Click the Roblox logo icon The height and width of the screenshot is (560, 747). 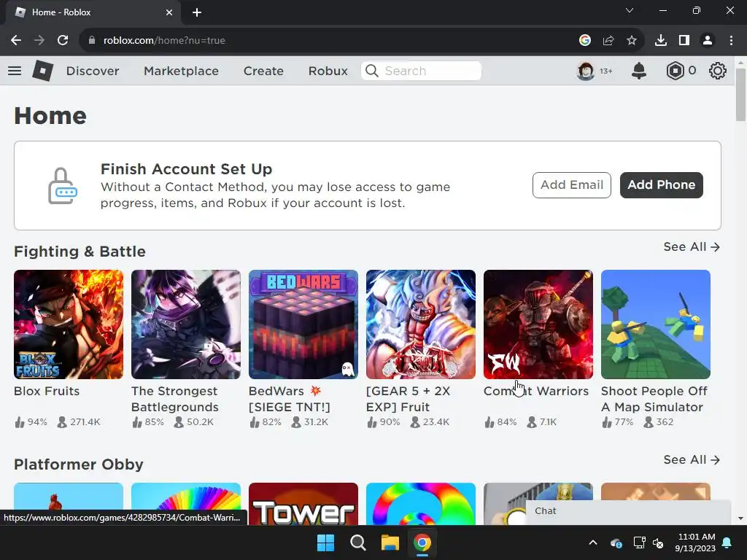42,71
